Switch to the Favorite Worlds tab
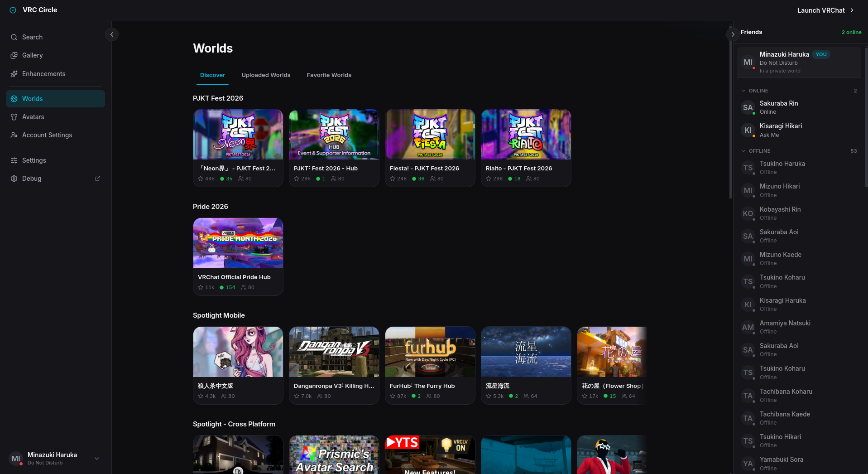The width and height of the screenshot is (868, 474). coord(329,75)
